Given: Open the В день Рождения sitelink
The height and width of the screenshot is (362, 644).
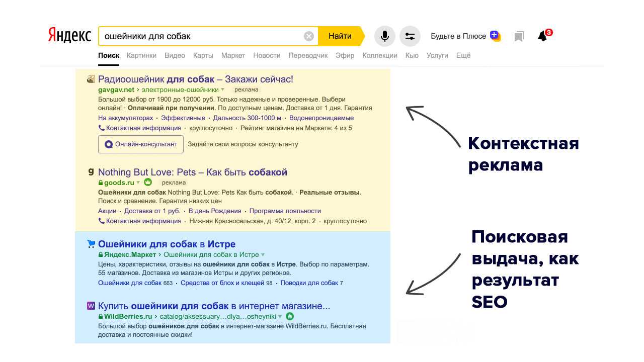Looking at the screenshot, I should coord(215,211).
